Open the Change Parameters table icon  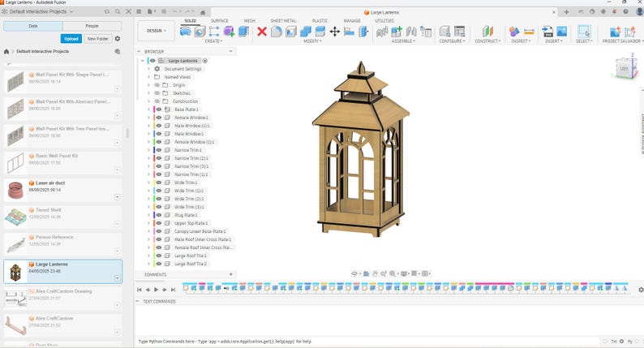460,31
